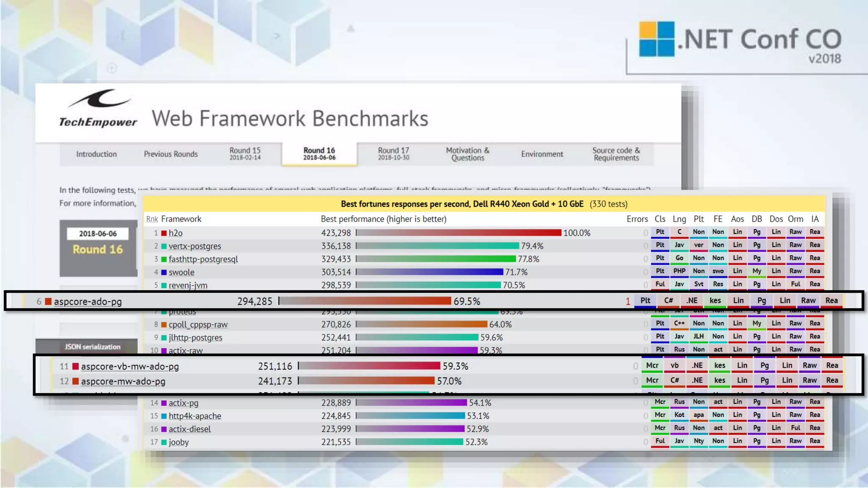Open the Introduction tab
The width and height of the screenshot is (868, 488).
click(x=96, y=154)
